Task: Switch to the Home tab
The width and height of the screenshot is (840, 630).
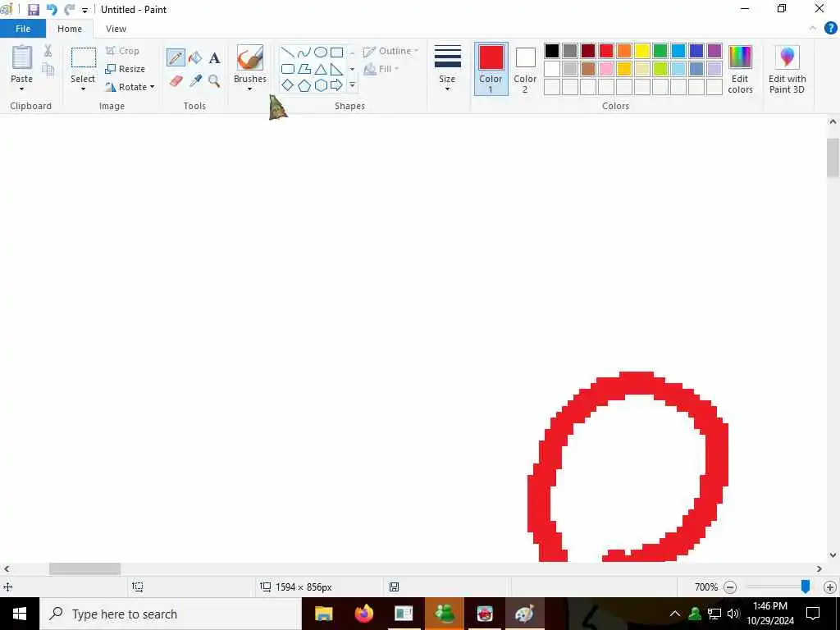Action: (70, 29)
